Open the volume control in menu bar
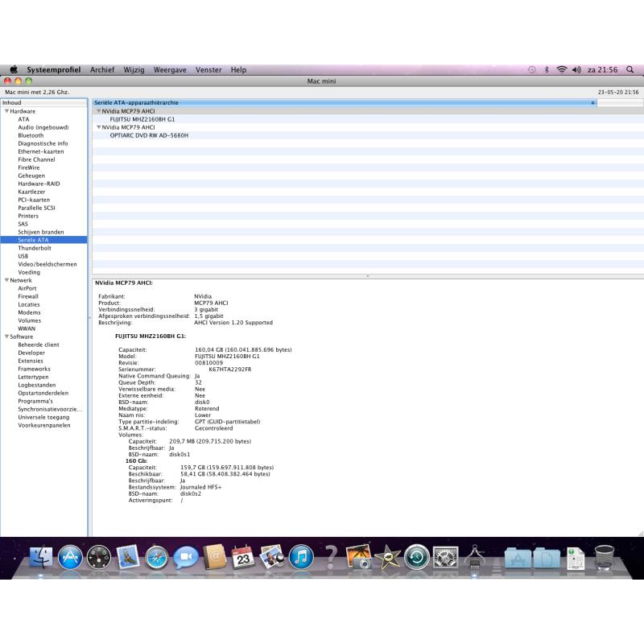 pyautogui.click(x=576, y=69)
